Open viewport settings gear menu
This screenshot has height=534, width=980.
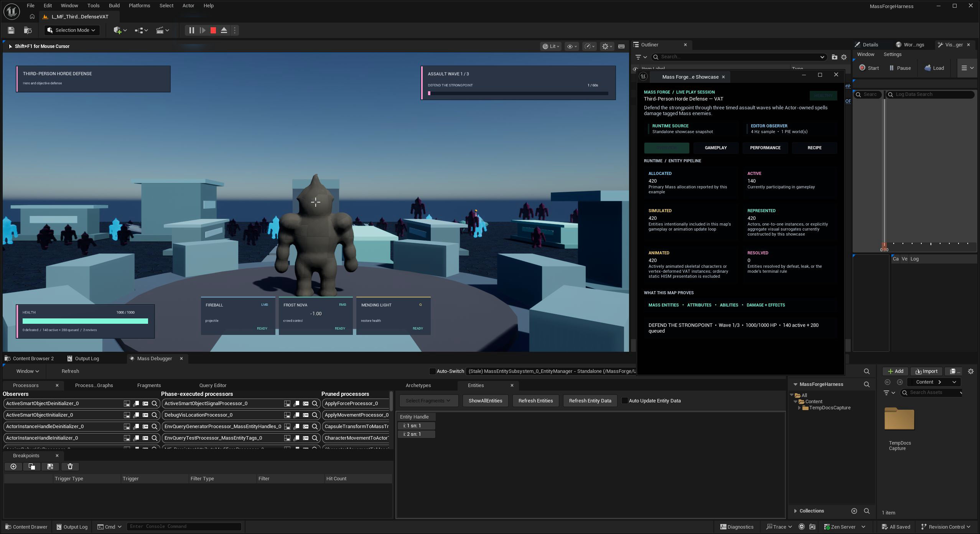point(607,46)
